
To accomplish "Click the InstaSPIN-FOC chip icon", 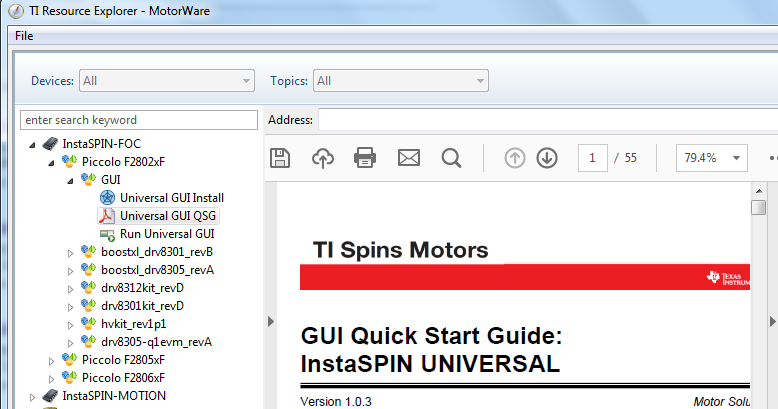I will [50, 143].
